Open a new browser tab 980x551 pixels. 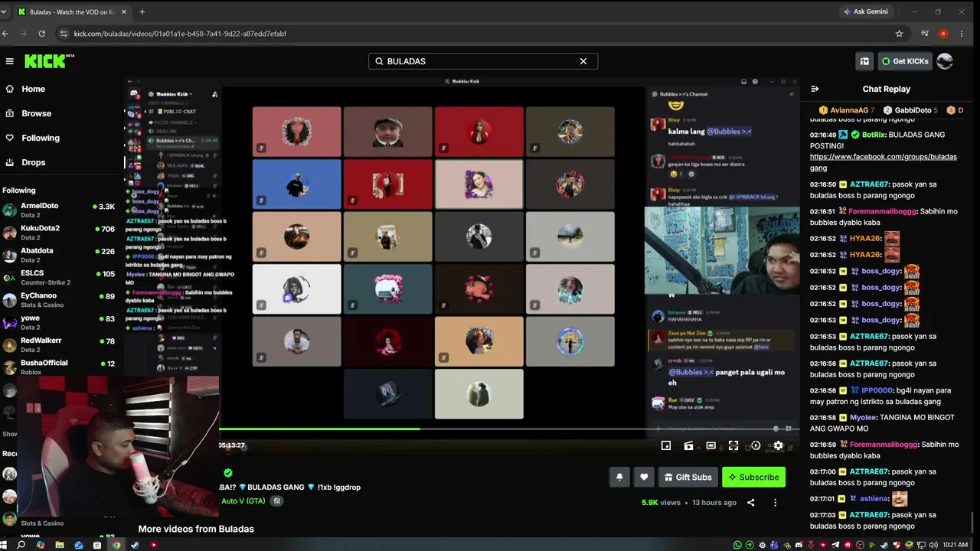coord(142,11)
